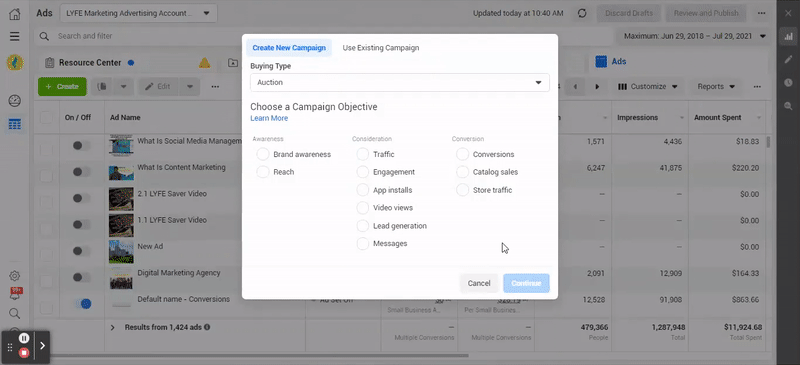
Task: Click the duplicate icon beside Create button
Action: point(103,86)
